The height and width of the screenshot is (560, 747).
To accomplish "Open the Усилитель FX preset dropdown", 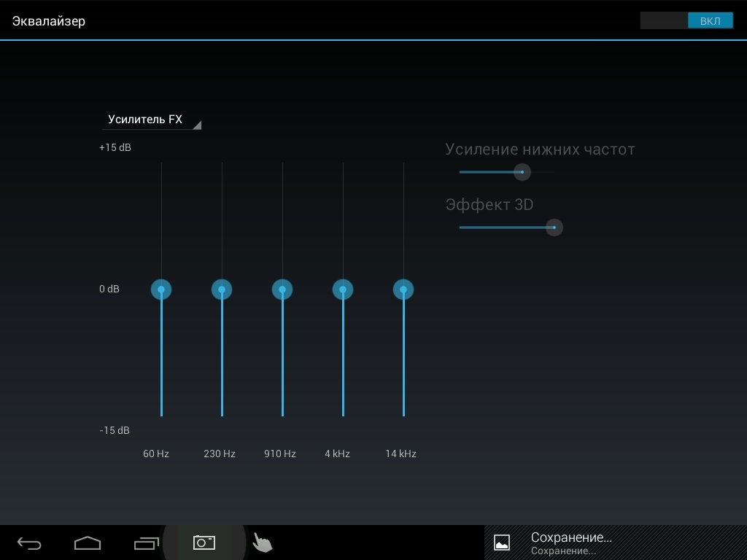I will point(145,120).
